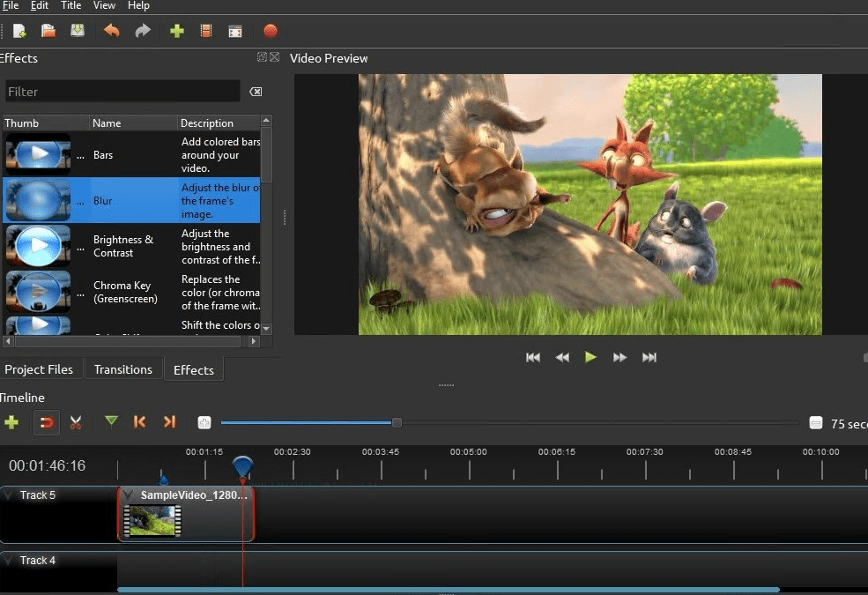Switch to the Transitions tab
Image resolution: width=868 pixels, height=595 pixels.
click(x=123, y=369)
